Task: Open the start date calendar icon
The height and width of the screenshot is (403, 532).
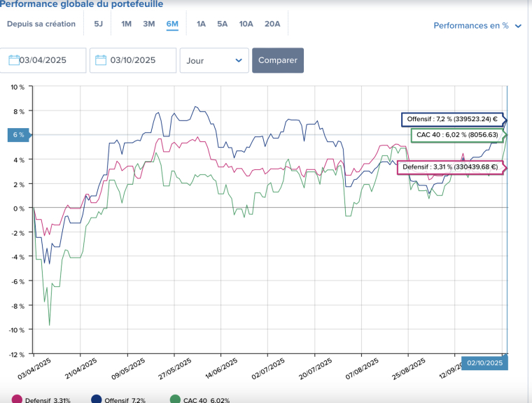Action: tap(13, 60)
